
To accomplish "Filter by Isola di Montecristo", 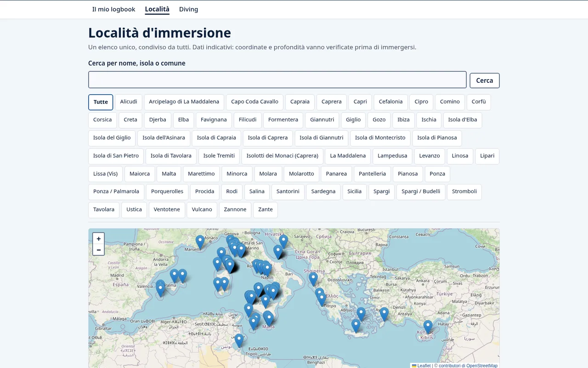I will (380, 138).
